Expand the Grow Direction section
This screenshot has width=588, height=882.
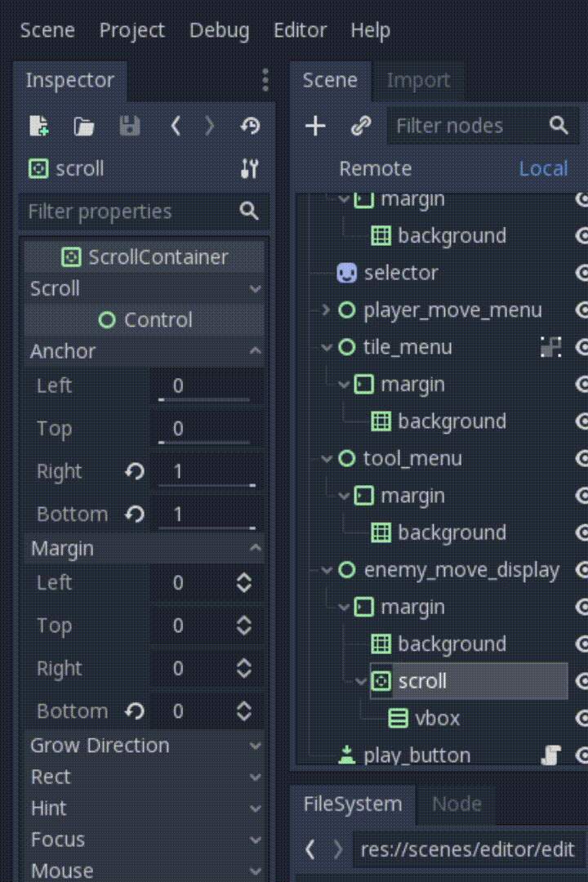click(144, 746)
